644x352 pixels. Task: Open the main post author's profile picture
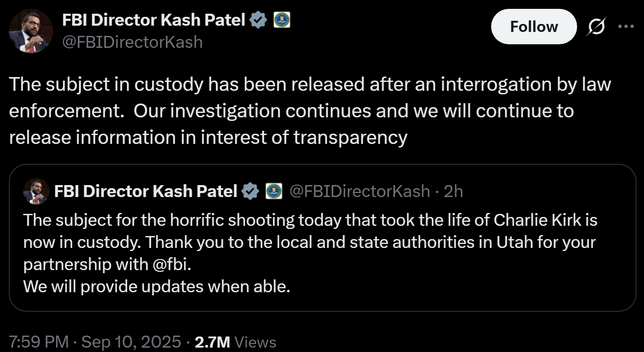[31, 31]
